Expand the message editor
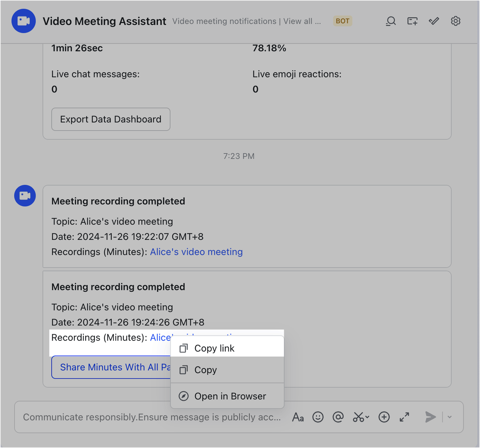 click(x=404, y=417)
